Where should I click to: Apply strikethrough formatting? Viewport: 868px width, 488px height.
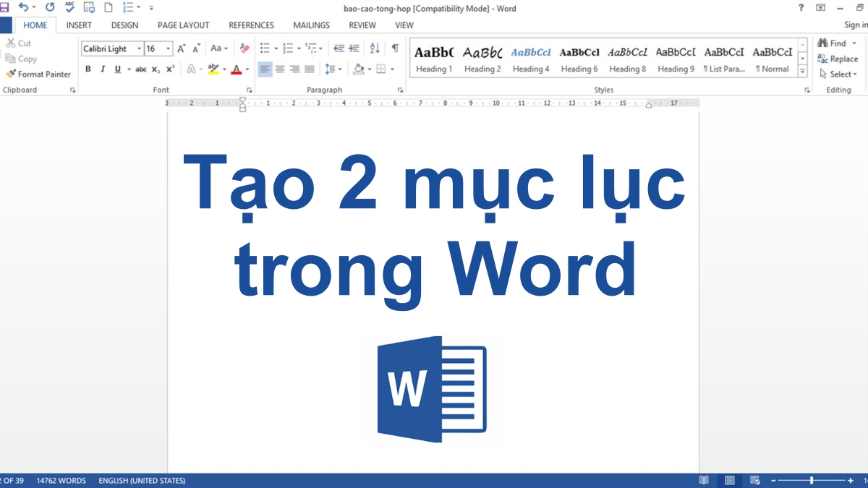[141, 69]
